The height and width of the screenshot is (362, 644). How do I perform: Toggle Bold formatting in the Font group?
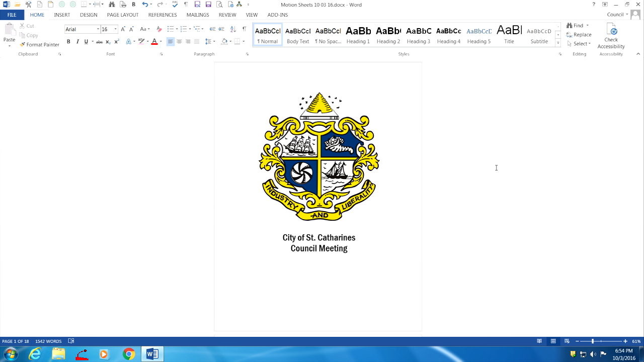[68, 42]
